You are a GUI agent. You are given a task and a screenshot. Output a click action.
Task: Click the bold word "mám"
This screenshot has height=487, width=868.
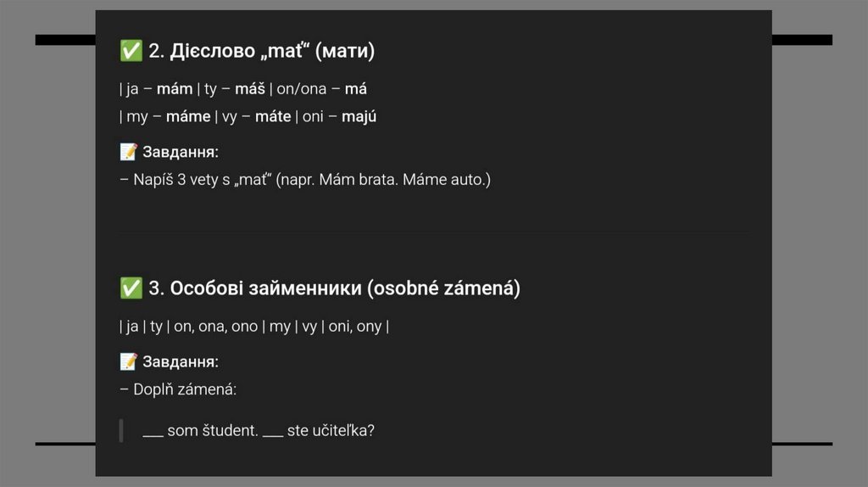[x=175, y=89]
